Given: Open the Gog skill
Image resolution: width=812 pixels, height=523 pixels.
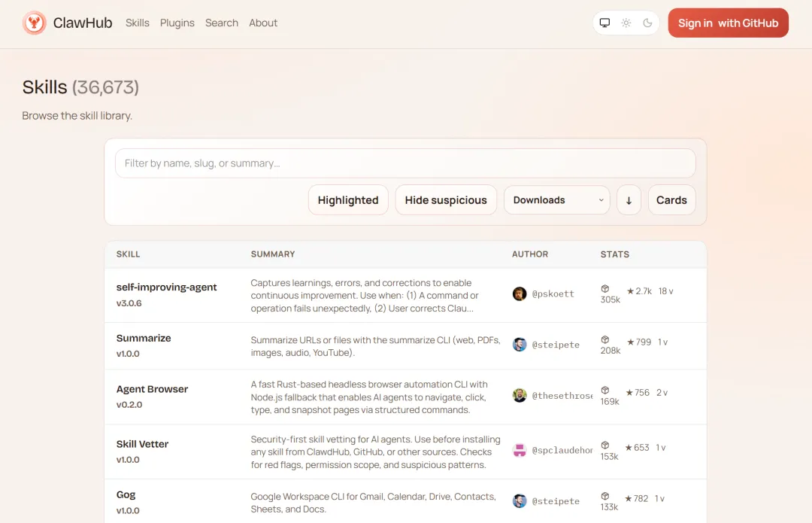Looking at the screenshot, I should click(x=126, y=494).
